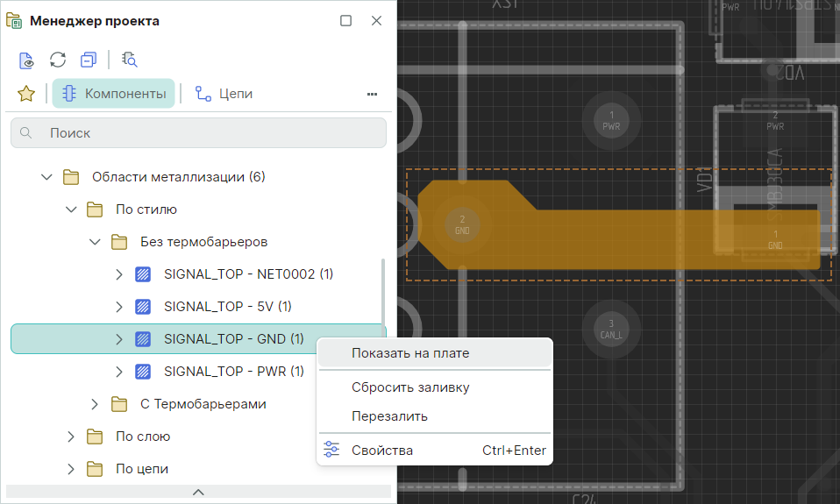Collapse all tree nodes icon
840x504 pixels.
[88, 60]
